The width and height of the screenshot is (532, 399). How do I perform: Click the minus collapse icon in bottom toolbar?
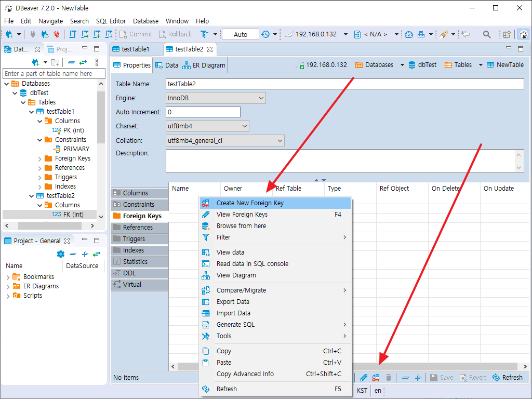(x=405, y=378)
